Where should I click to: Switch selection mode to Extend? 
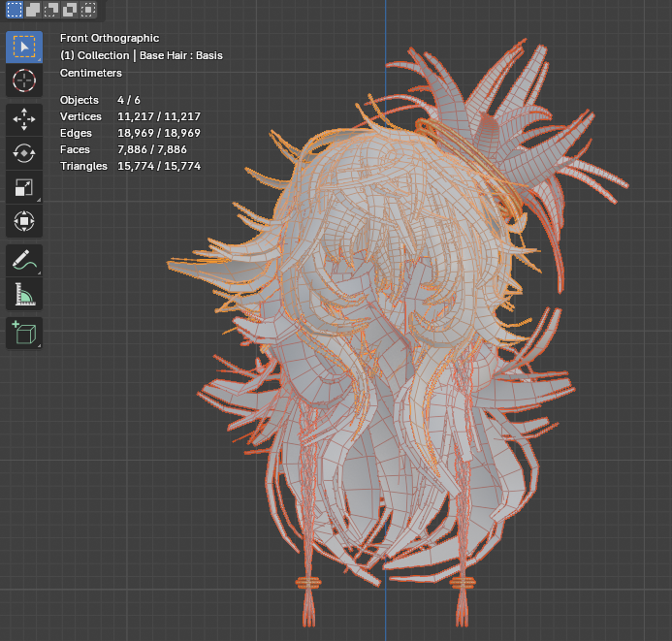tap(33, 10)
